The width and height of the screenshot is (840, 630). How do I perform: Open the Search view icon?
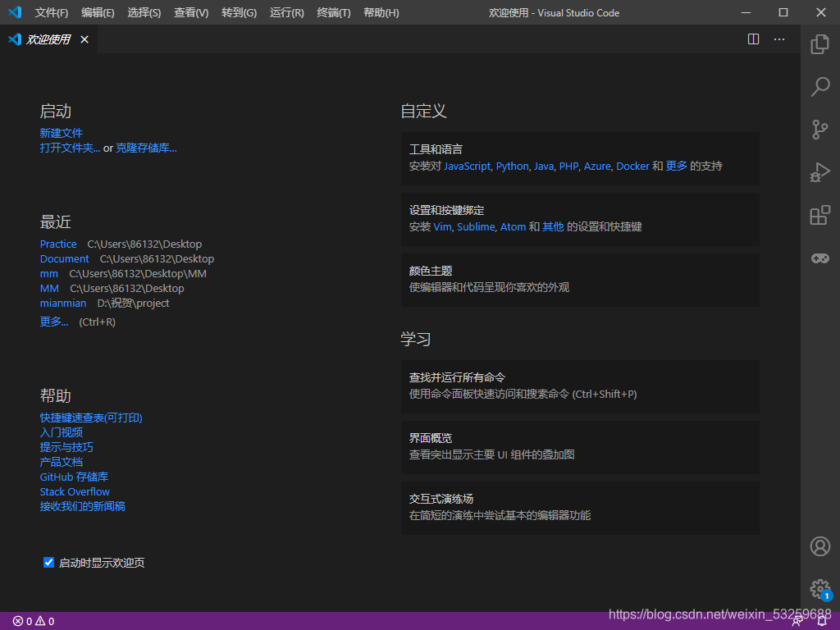pos(819,86)
